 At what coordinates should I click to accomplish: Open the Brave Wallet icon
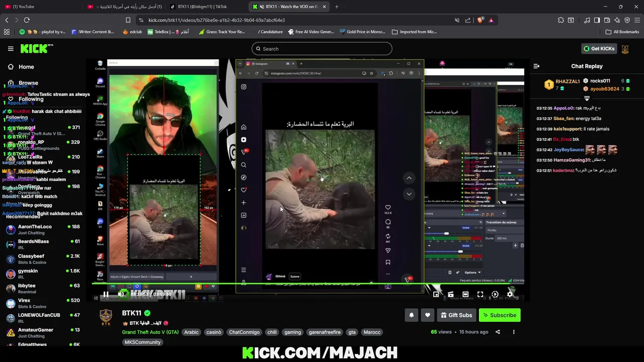pos(607,20)
